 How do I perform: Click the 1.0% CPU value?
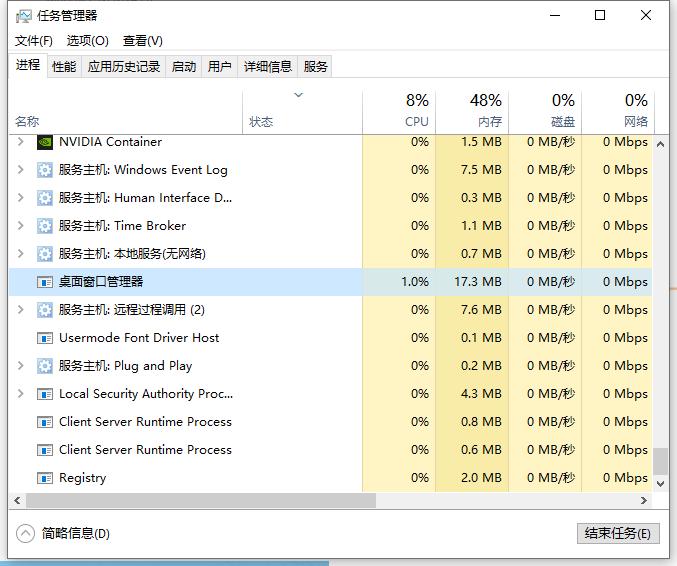click(415, 282)
